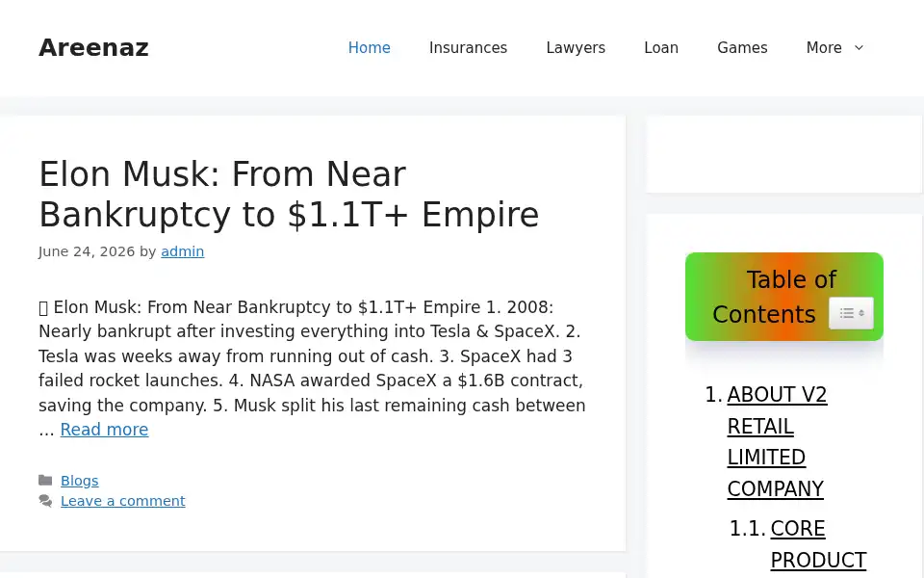924x578 pixels.
Task: Select the Loan menu item
Action: coord(661,48)
